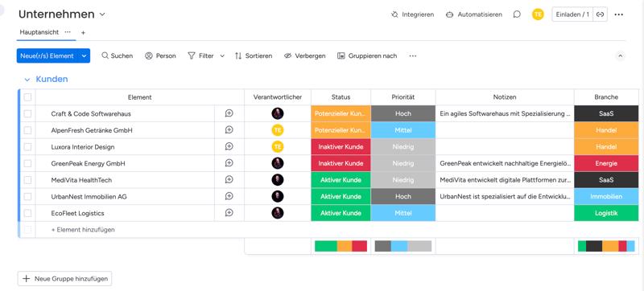The width and height of the screenshot is (644, 291).
Task: Click Neue(r/s) Element button
Action: pos(47,55)
